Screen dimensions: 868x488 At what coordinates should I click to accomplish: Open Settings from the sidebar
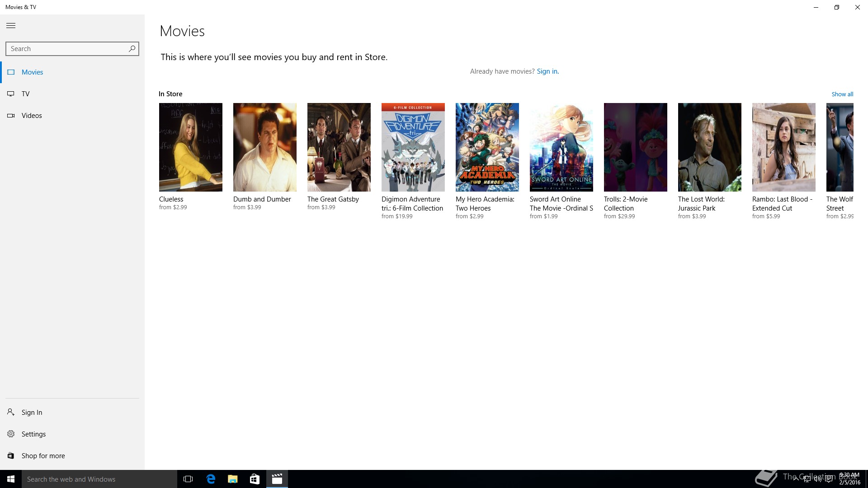pos(72,434)
